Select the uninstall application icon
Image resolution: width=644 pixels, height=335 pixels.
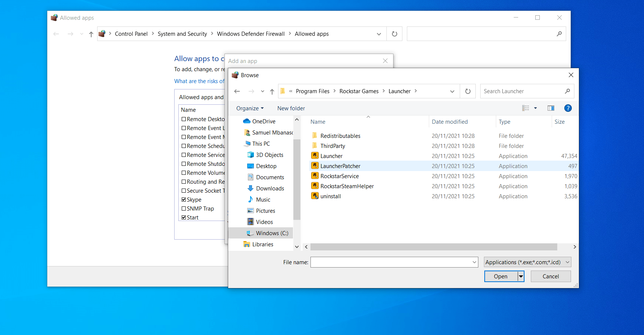pyautogui.click(x=315, y=196)
